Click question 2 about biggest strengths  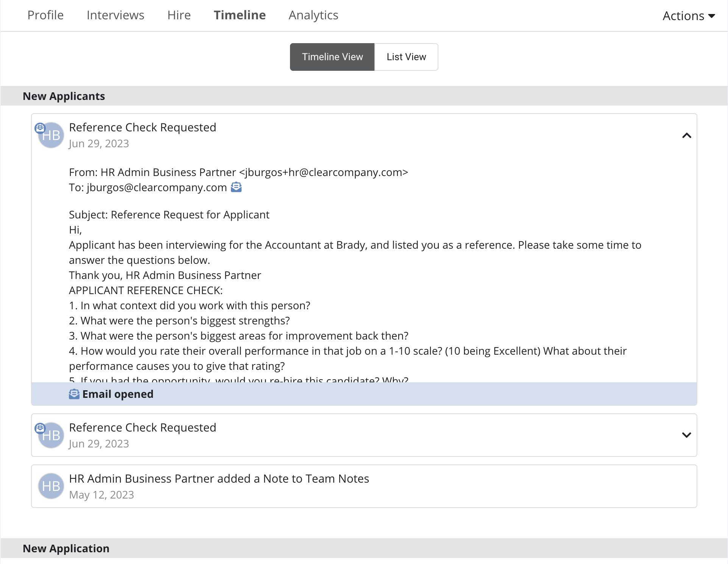[179, 321]
